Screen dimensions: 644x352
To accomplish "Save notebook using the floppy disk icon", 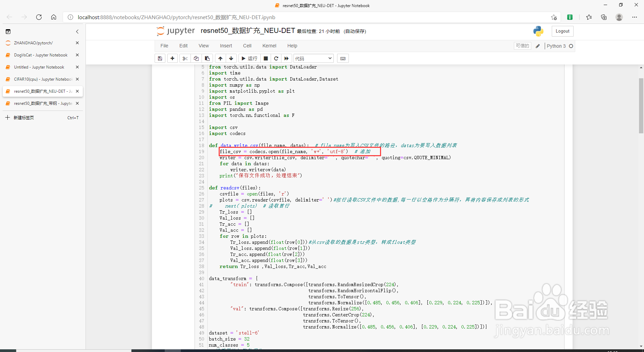I will tap(160, 58).
